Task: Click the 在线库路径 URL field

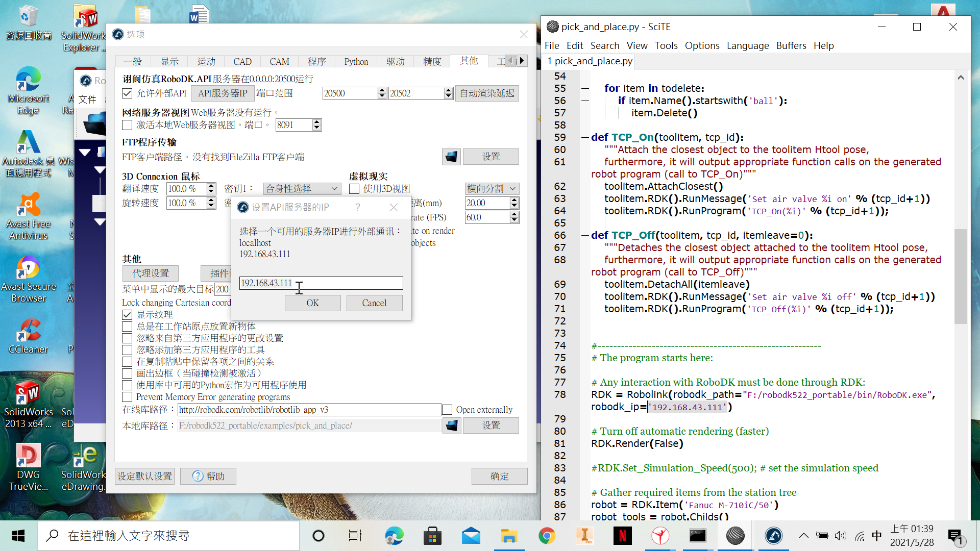Action: click(309, 410)
